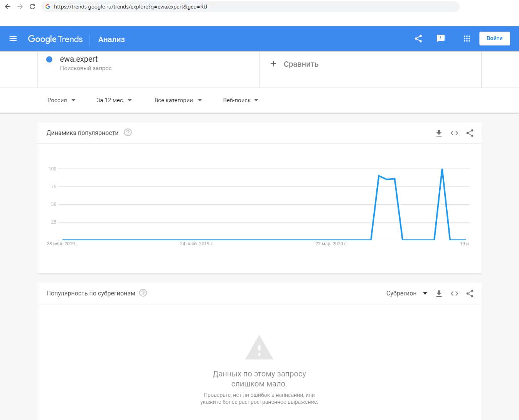Screen dimensions: 519x420
Task: Open the Все категории dropdown
Action: pos(178,100)
